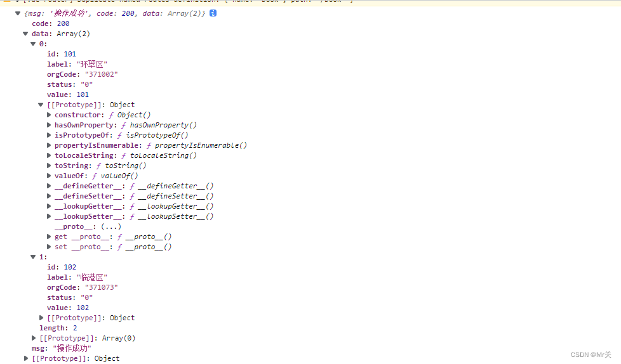This screenshot has height=364, width=621.
Task: Collapse array item 0
Action: pos(33,44)
